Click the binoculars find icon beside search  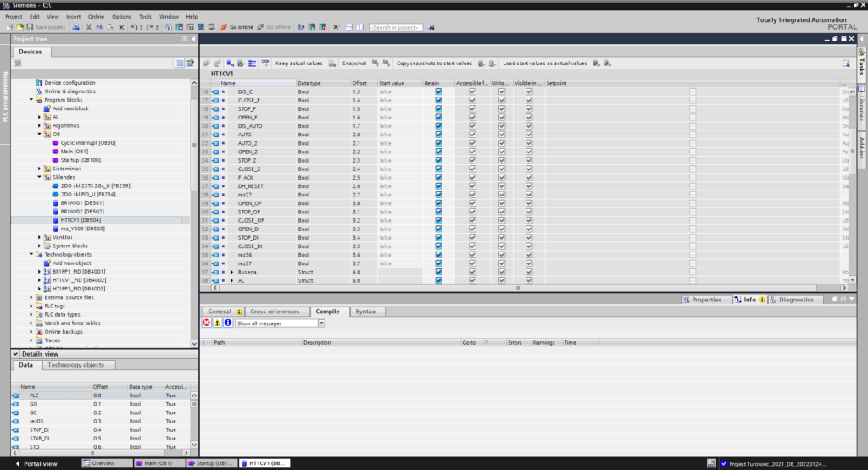431,27
